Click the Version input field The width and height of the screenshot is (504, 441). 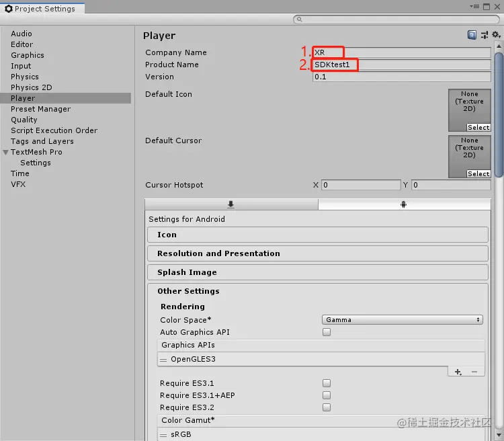tap(401, 77)
